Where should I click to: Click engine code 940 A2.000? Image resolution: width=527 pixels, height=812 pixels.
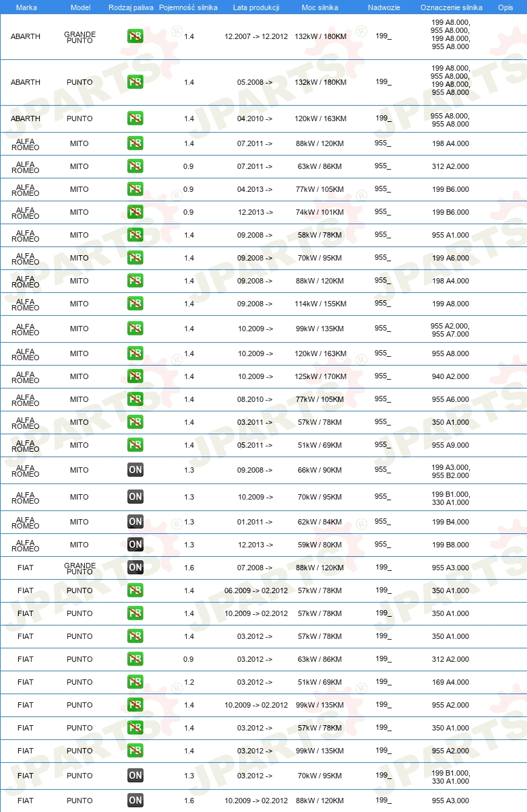tap(451, 376)
